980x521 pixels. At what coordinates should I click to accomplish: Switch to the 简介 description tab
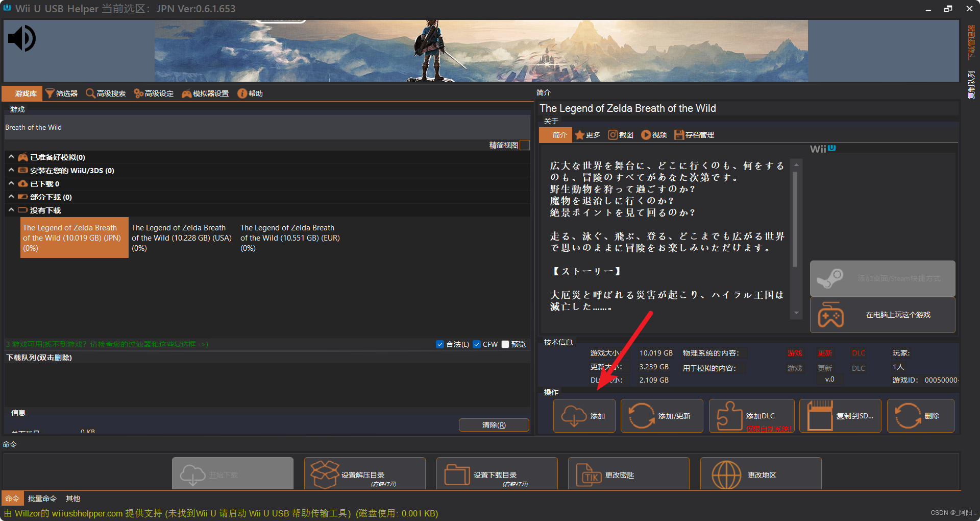555,135
